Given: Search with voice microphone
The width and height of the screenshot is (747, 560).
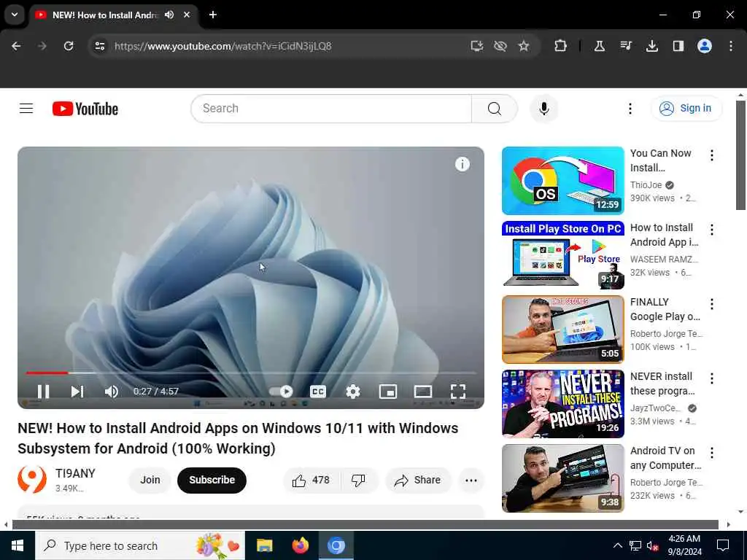Looking at the screenshot, I should (543, 109).
